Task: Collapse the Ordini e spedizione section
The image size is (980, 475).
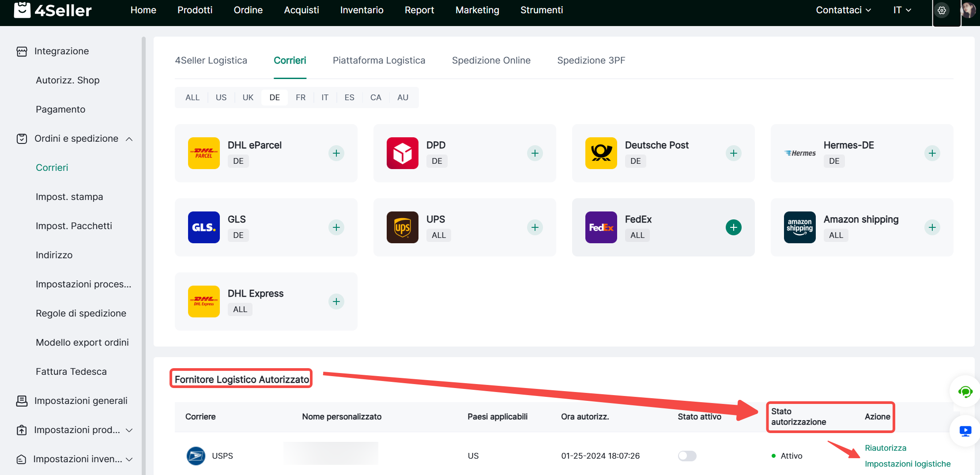Action: click(129, 139)
